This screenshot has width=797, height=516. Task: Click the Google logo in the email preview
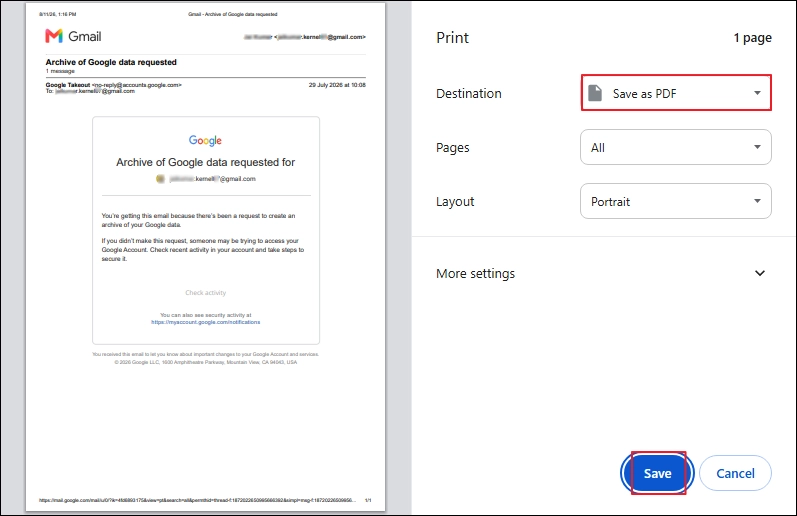coord(205,141)
